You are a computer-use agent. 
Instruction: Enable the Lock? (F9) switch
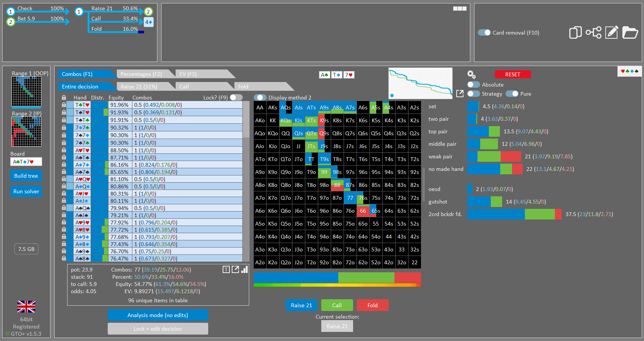(236, 98)
